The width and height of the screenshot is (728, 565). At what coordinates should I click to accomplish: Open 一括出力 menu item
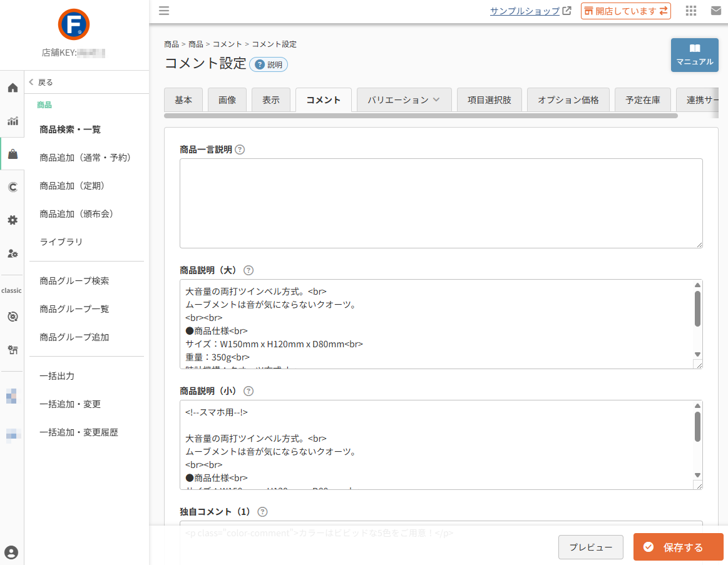[x=57, y=376]
